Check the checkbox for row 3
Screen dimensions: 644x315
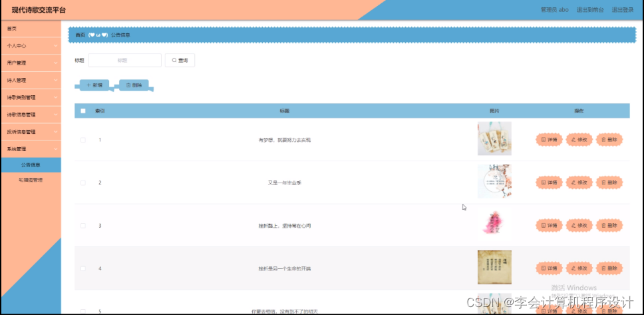coord(83,226)
